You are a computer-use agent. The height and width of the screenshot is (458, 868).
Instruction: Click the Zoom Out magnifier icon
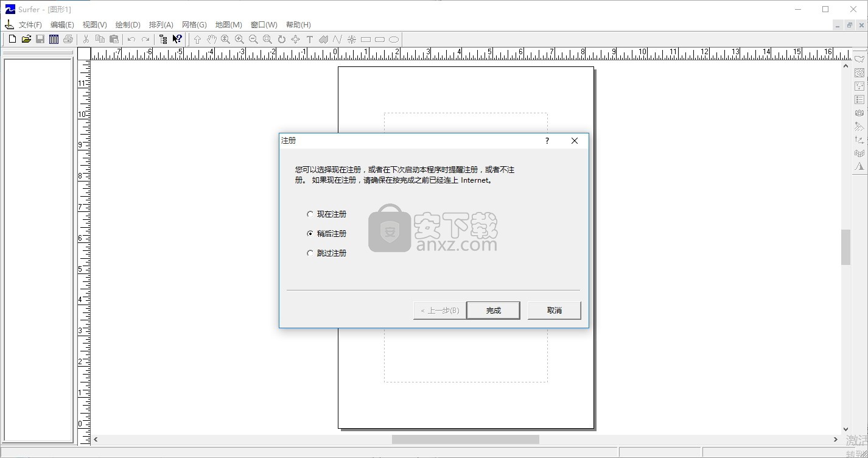click(x=253, y=39)
